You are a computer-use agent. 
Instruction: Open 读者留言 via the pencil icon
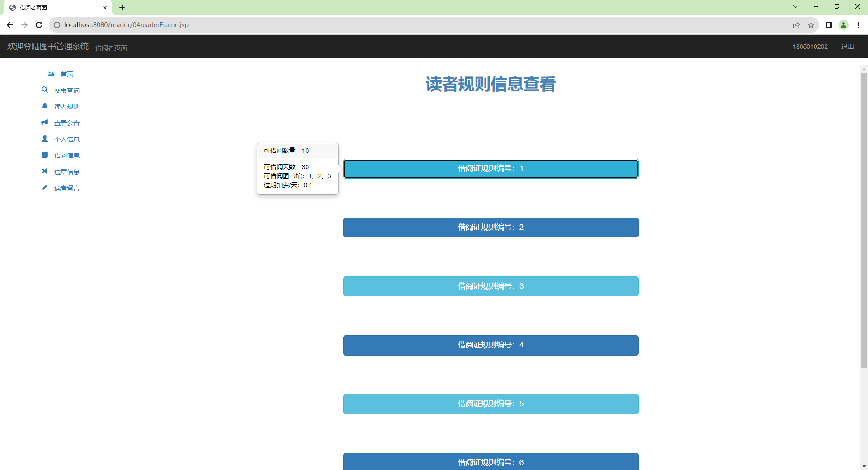pos(45,187)
